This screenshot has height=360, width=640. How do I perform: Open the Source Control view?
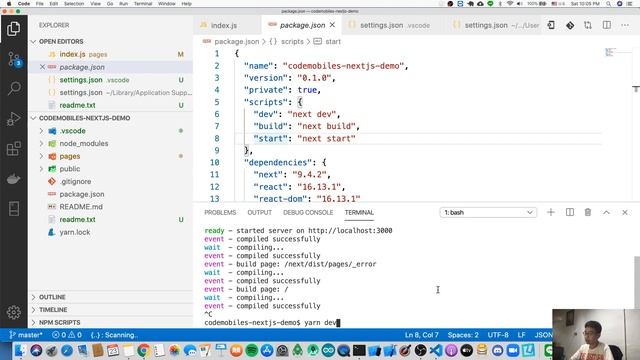click(x=14, y=60)
